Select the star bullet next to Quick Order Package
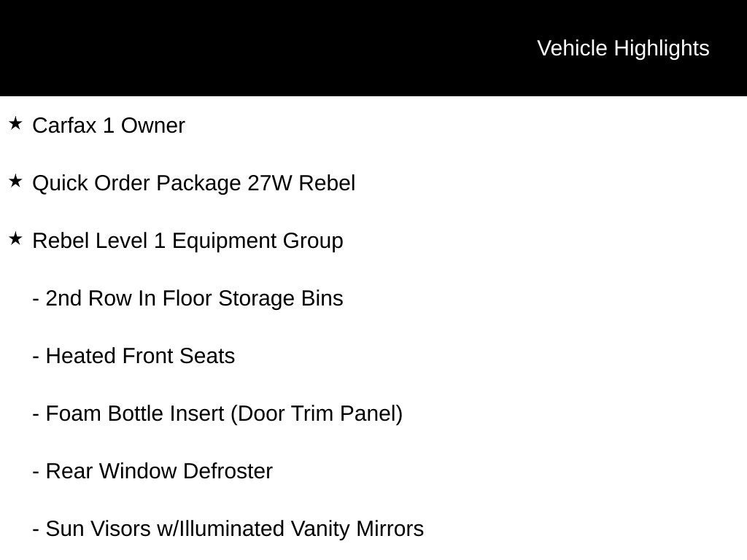 (15, 182)
